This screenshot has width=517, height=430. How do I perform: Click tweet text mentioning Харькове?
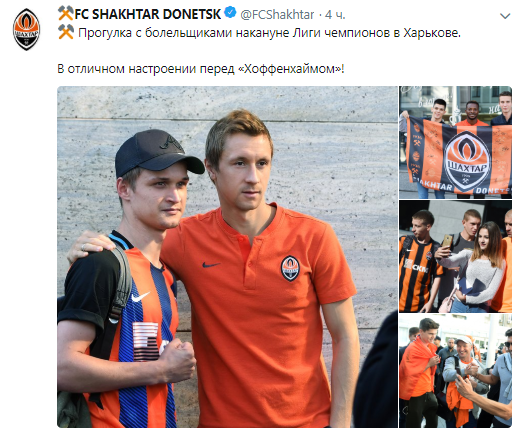(269, 33)
